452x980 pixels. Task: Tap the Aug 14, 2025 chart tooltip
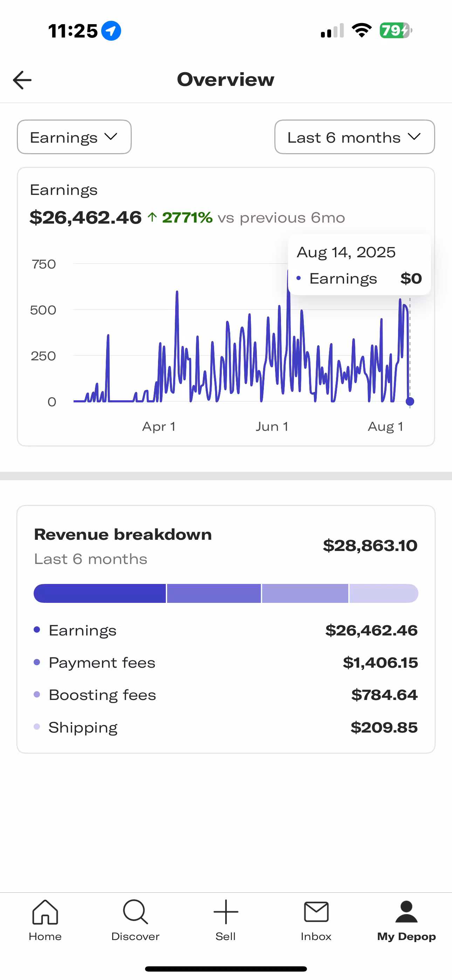(359, 265)
